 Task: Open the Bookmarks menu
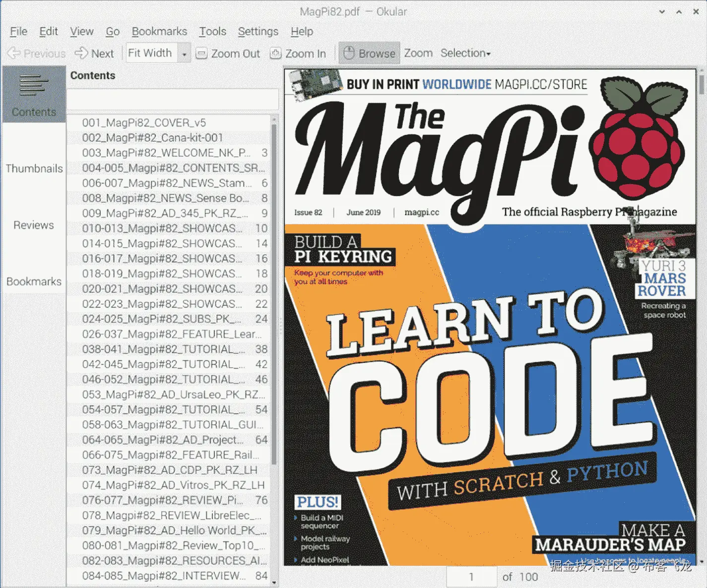tap(159, 31)
